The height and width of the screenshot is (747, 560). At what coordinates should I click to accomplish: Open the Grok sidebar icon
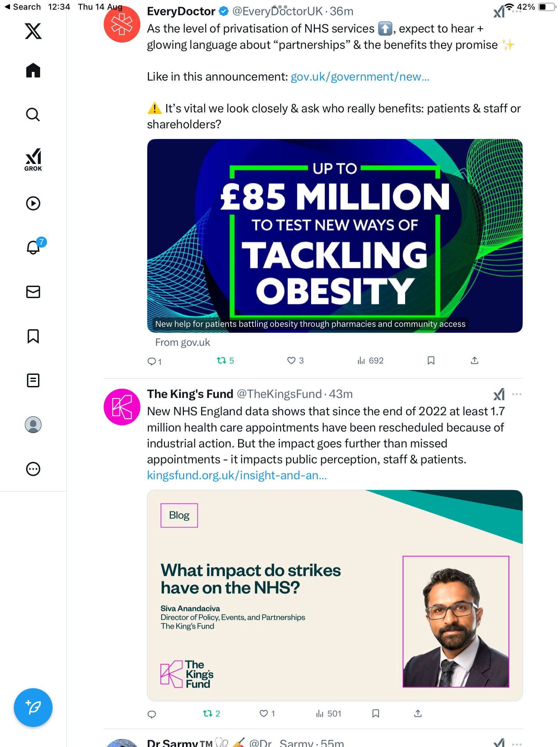[x=33, y=159]
